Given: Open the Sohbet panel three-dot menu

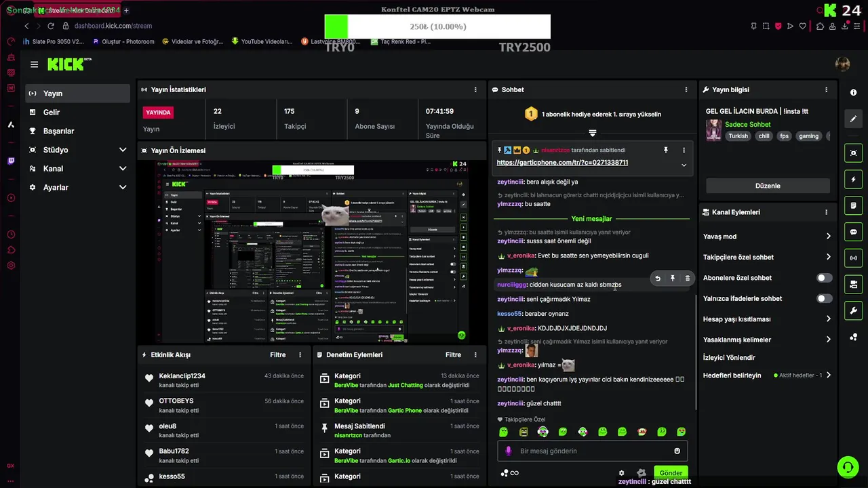Looking at the screenshot, I should tap(686, 89).
